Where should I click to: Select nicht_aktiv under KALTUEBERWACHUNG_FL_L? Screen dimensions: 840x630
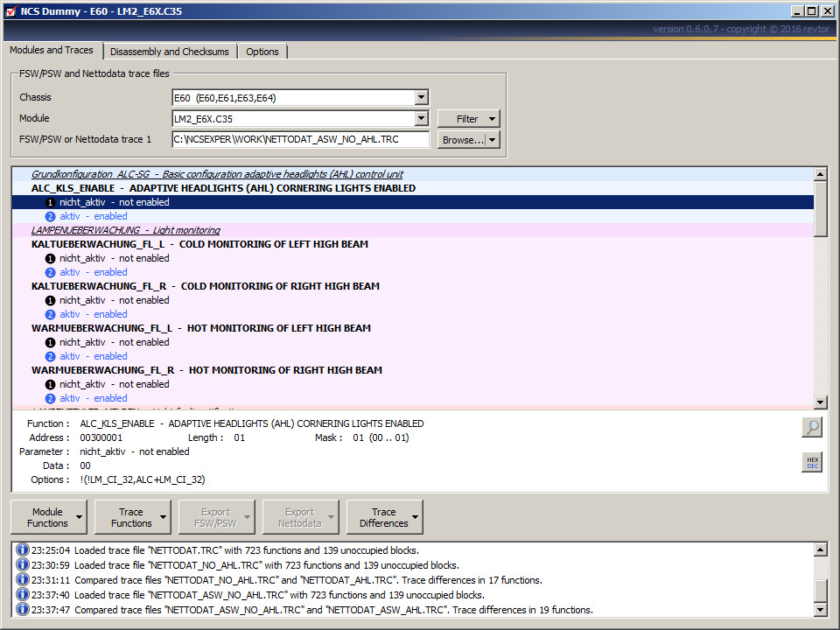(x=412, y=258)
